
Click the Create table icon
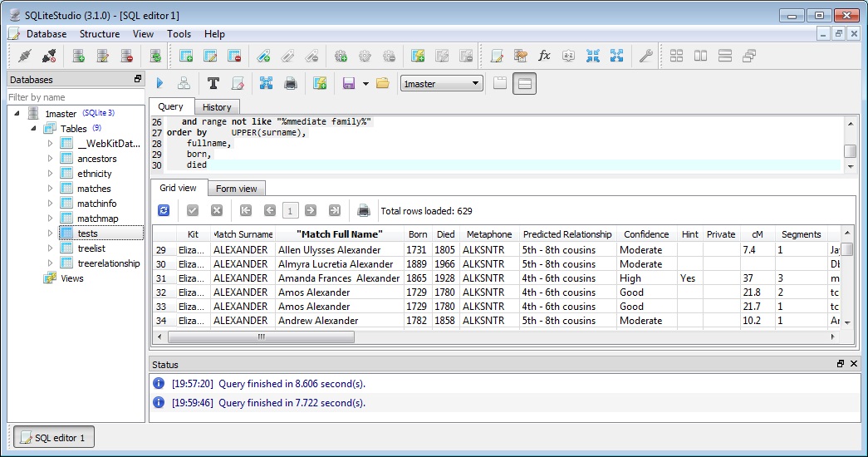pyautogui.click(x=186, y=56)
